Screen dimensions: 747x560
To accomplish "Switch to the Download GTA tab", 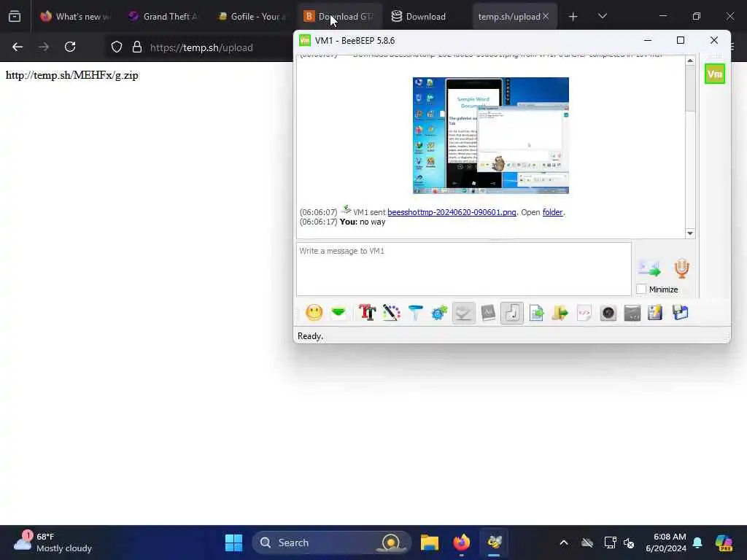I will (339, 17).
